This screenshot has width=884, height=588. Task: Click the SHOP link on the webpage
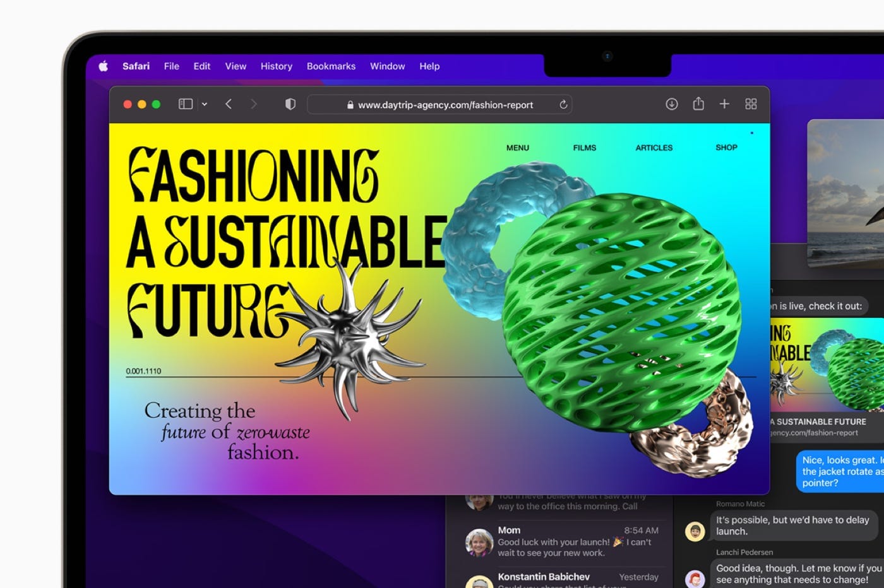coord(726,147)
